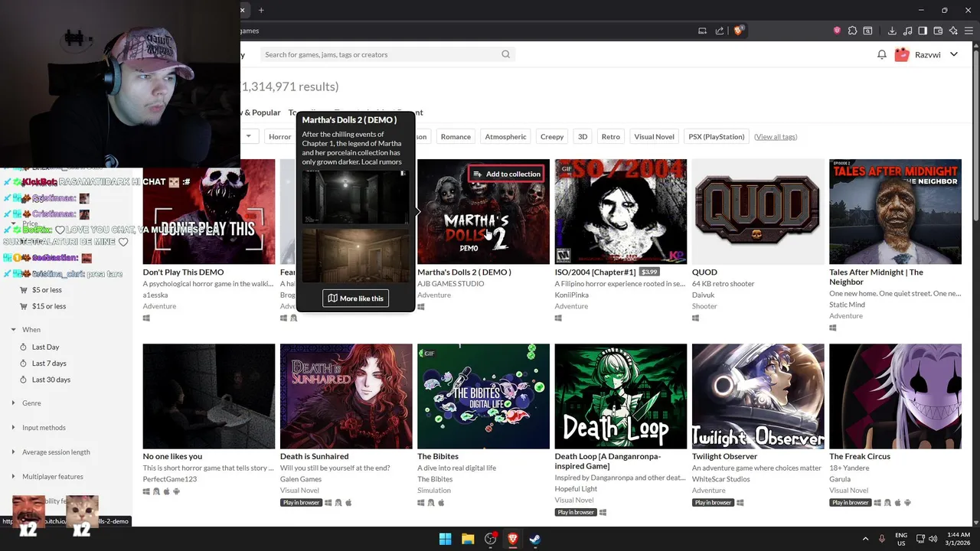
Task: Click Brave browser icon on taskbar
Action: point(513,539)
